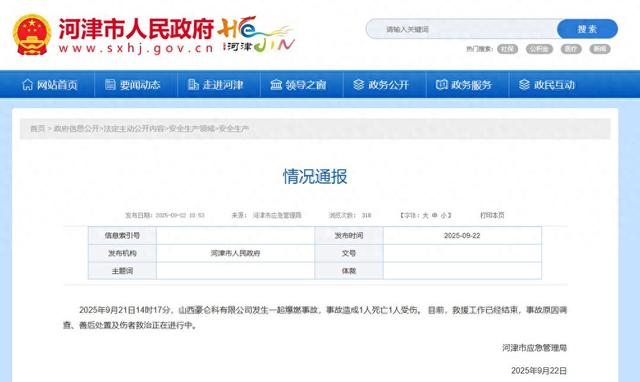Go to 首页 in the breadcrumb
The image size is (640, 382).
pos(38,129)
